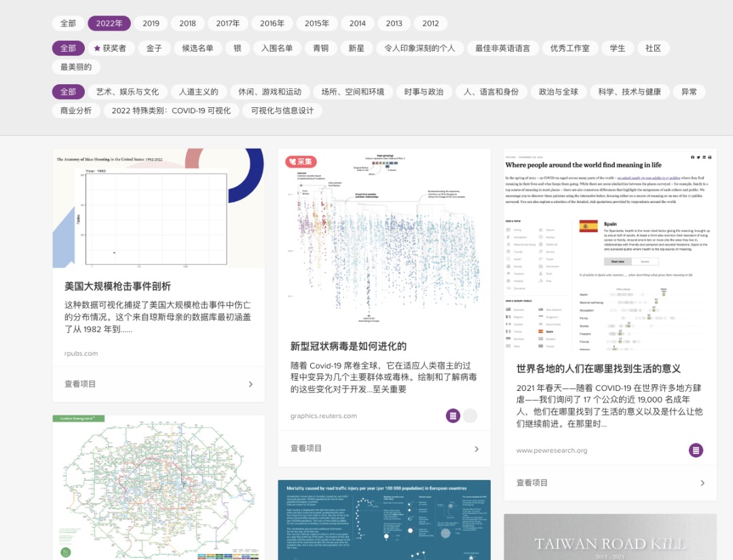Image resolution: width=733 pixels, height=560 pixels.
Task: Open the 世界各地的人们在哪里找到生活的意义 title
Action: [x=599, y=369]
